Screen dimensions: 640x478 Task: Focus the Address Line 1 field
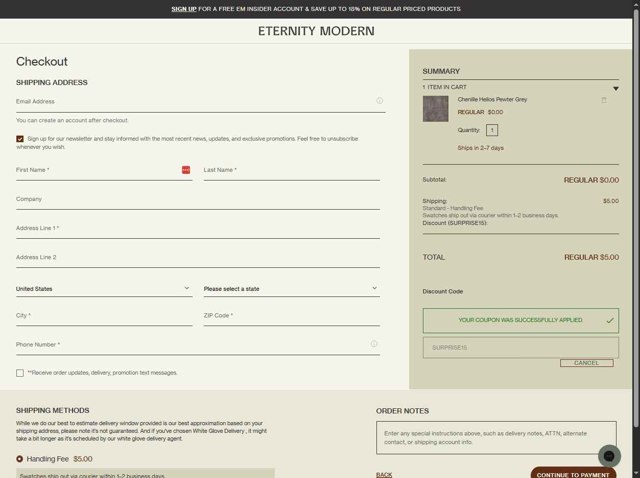pyautogui.click(x=198, y=229)
